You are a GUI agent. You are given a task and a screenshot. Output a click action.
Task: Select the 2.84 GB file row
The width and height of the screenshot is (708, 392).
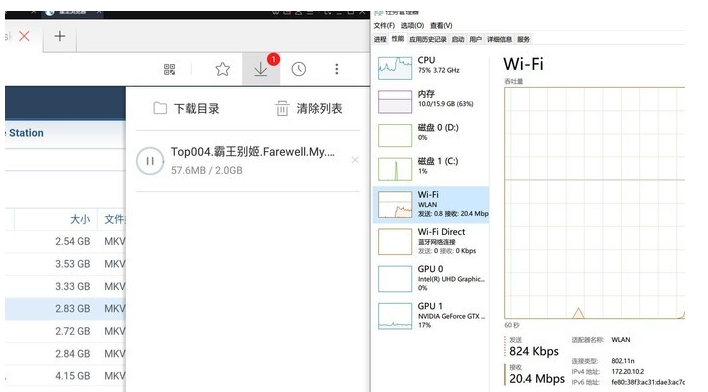(x=65, y=354)
